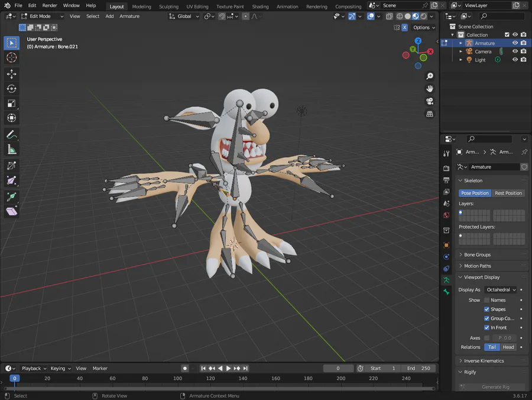Open the Global orientation dropdown
The width and height of the screenshot is (532, 400).
(184, 17)
